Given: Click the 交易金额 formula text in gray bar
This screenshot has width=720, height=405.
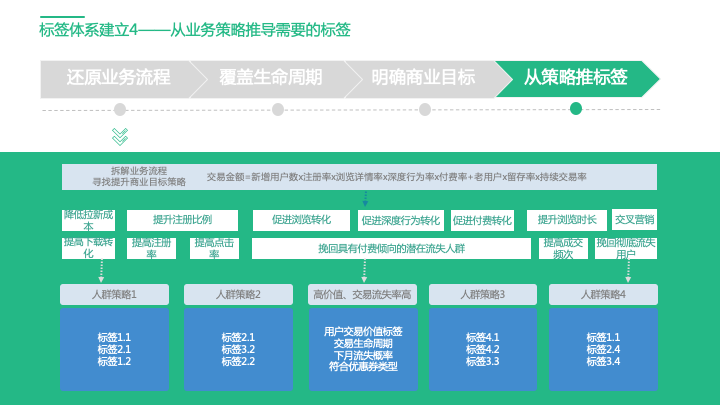Looking at the screenshot, I should click(397, 177).
